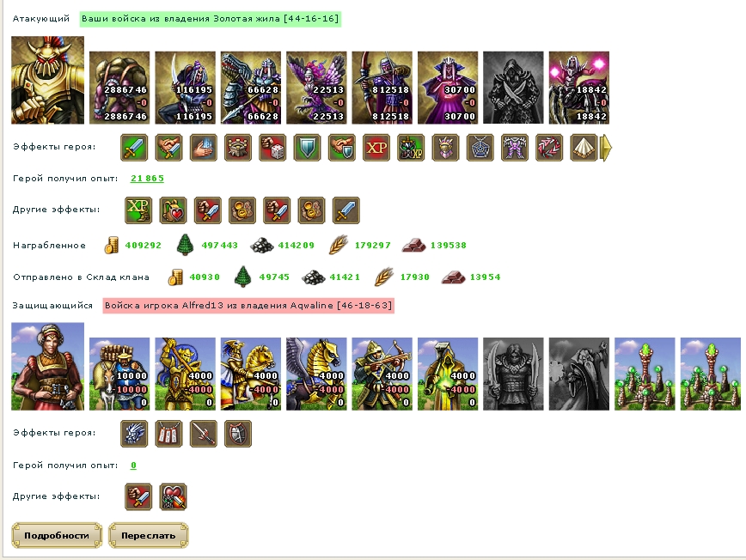Expand more hero effects with yellow arrow
The image size is (746, 560).
pyautogui.click(x=606, y=148)
